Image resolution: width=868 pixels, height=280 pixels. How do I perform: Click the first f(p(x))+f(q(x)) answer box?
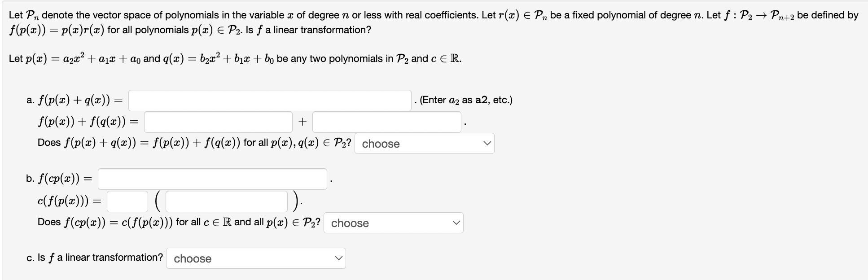tap(218, 122)
